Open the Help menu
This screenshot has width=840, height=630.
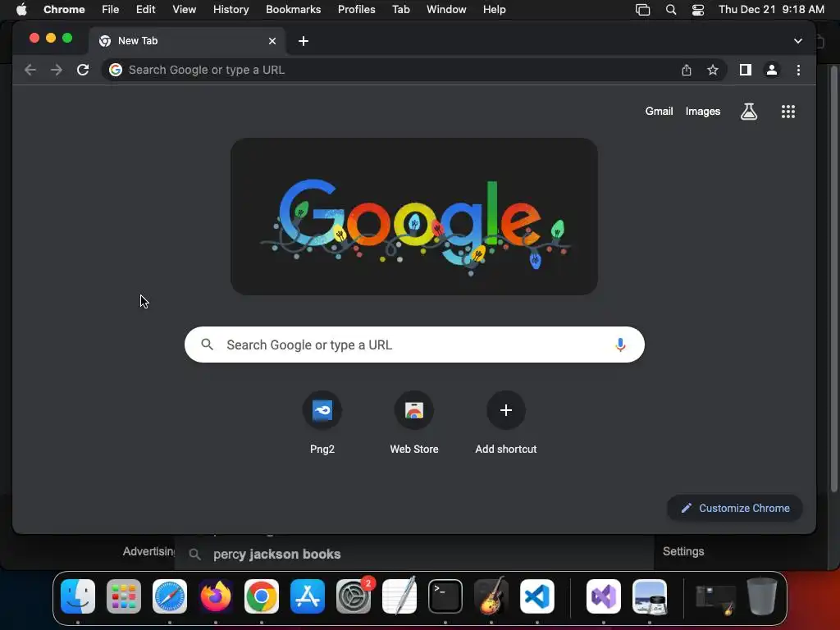[x=494, y=9]
